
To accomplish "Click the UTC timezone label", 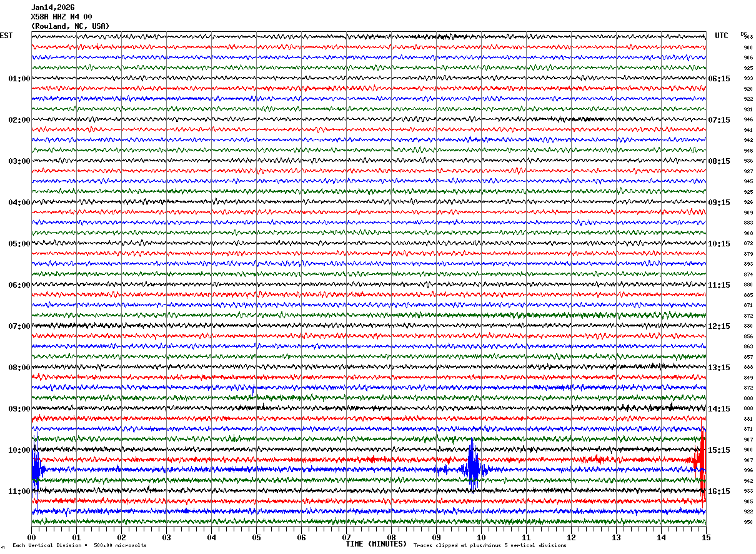I will 722,36.
